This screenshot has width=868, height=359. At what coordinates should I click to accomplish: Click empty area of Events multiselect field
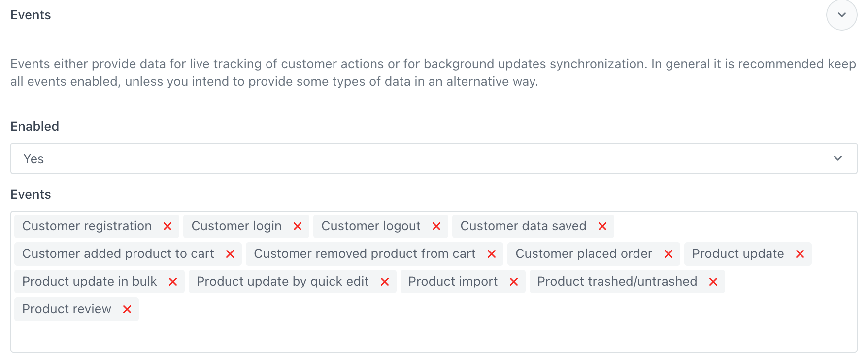[443, 330]
